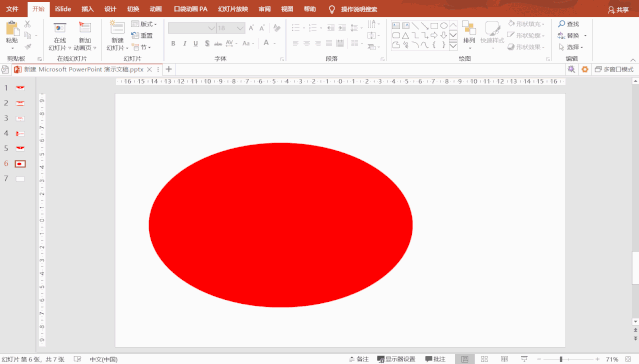Click the Replace (替换) button
Image resolution: width=639 pixels, height=364 pixels.
(572, 35)
